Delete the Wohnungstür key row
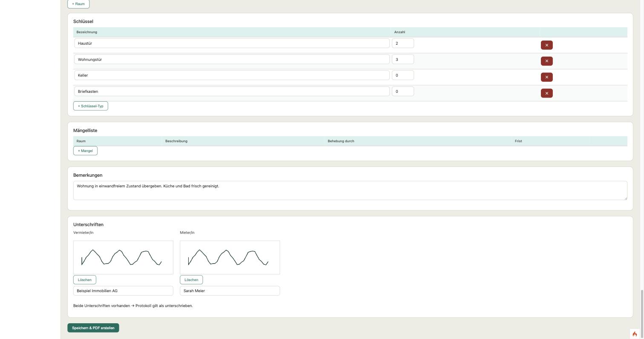Screen dimensions: 644x339 [546, 61]
